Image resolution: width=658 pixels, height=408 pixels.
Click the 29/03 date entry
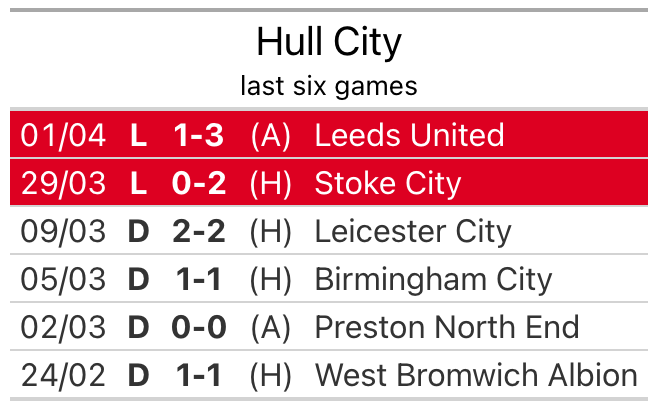(63, 183)
